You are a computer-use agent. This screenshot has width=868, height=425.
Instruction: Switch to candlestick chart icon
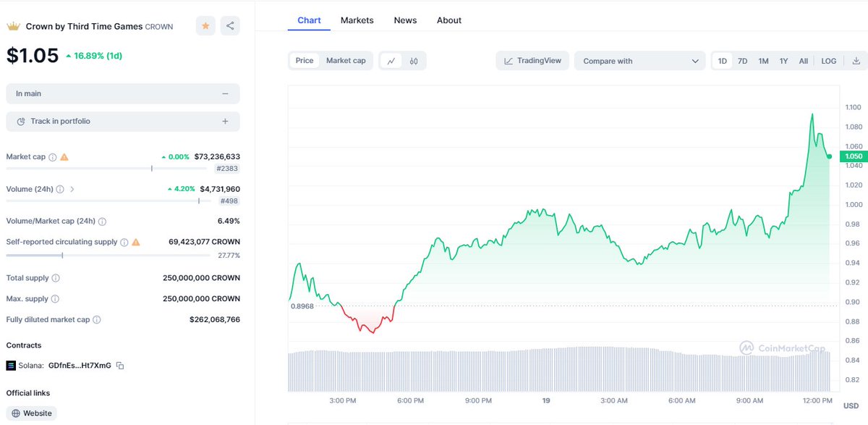pos(414,61)
